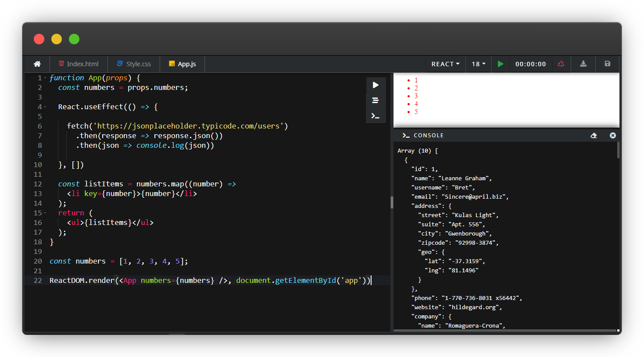This screenshot has height=357, width=644.
Task: Close the console panel
Action: pos(613,136)
